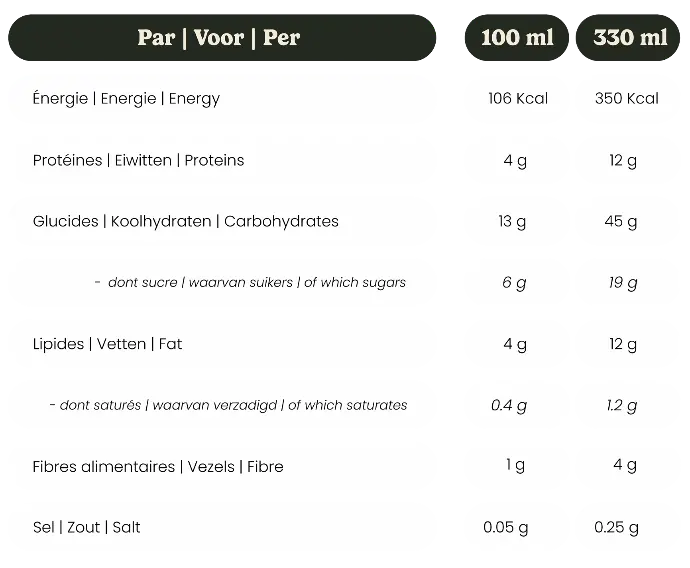Viewport: 690px width, 568px height.
Task: Click the 13 g carbohydrates value
Action: click(x=514, y=221)
